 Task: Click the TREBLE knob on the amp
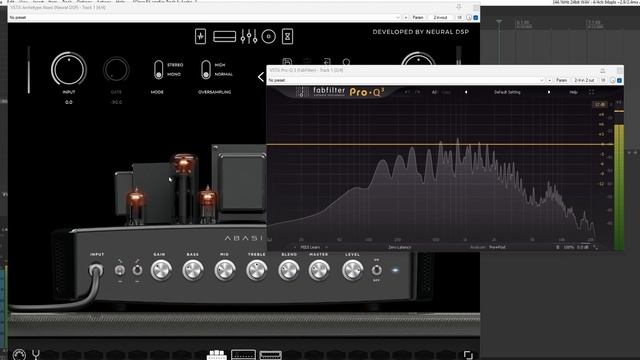click(x=257, y=270)
